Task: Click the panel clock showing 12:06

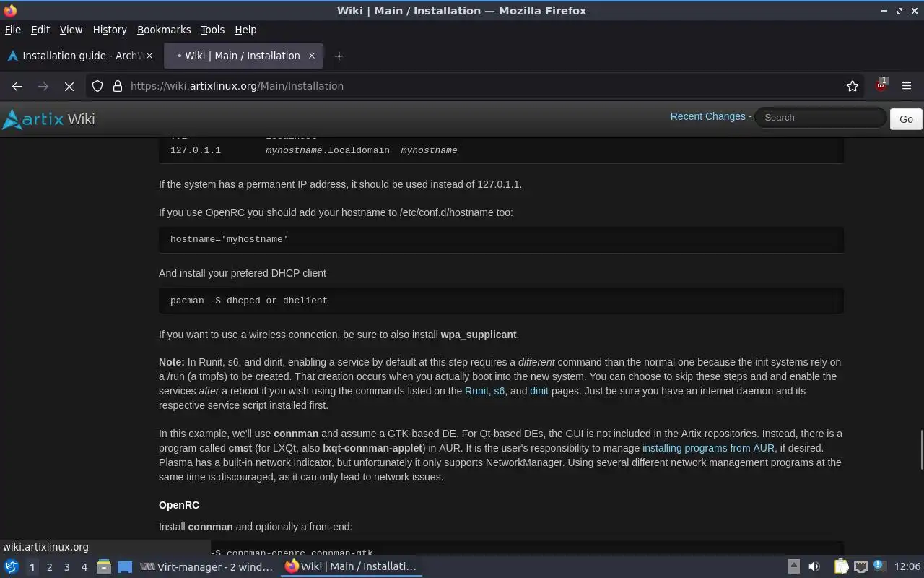Action: click(x=907, y=567)
